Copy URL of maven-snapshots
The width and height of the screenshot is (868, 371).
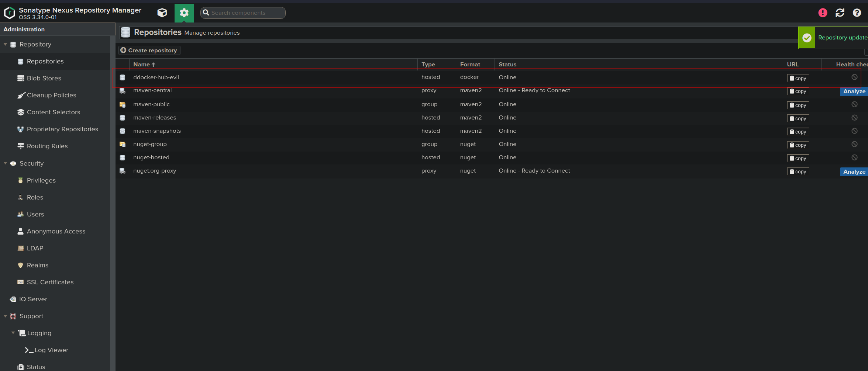pos(798,132)
